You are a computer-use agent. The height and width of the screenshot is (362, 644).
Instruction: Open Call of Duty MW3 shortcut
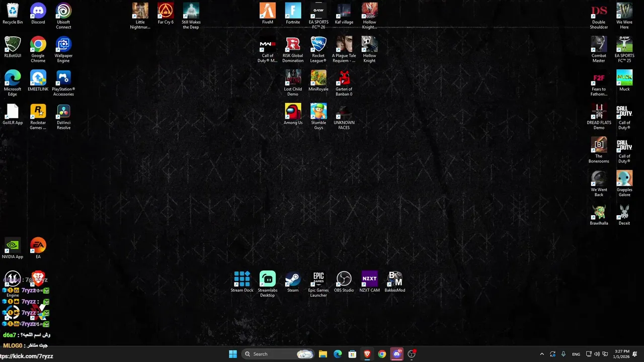point(268,50)
